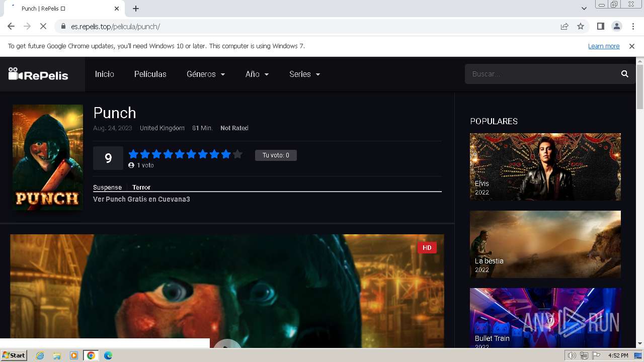Go back with the browser back arrow
Image resolution: width=644 pixels, height=362 pixels.
click(x=11, y=26)
